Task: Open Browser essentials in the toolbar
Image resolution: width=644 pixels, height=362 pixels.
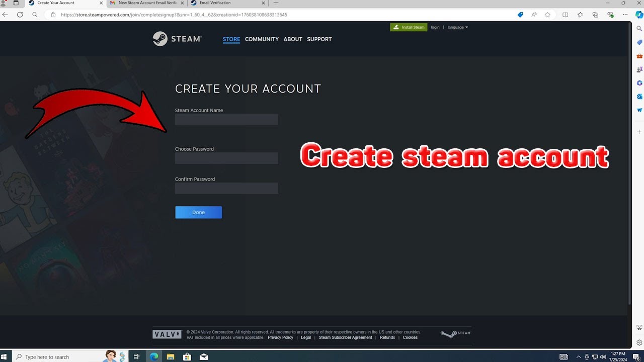Action: point(610,15)
